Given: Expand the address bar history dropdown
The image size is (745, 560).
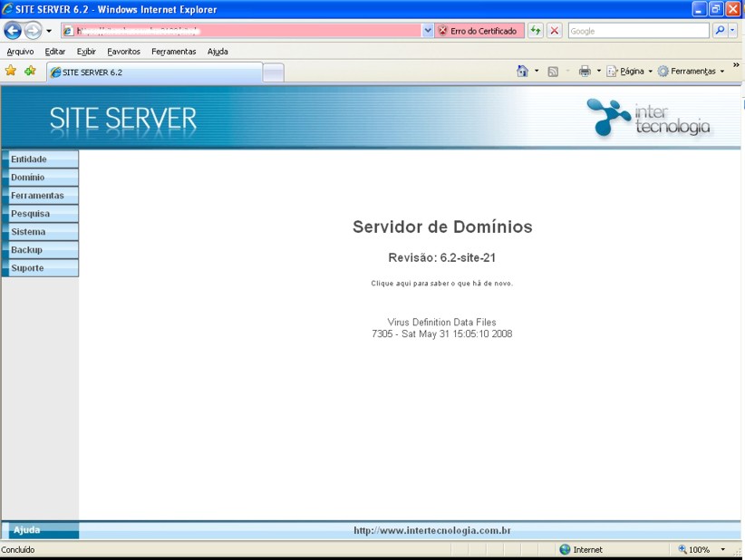Looking at the screenshot, I should point(427,31).
